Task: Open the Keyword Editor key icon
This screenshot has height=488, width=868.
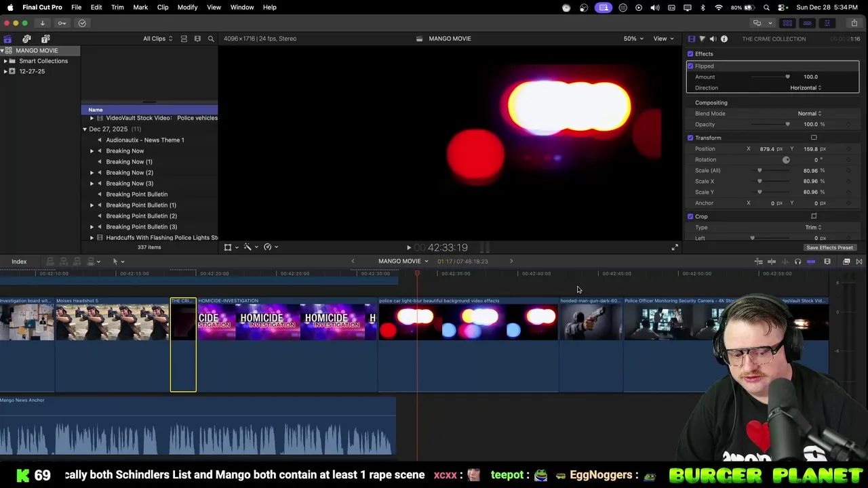Action: point(62,23)
